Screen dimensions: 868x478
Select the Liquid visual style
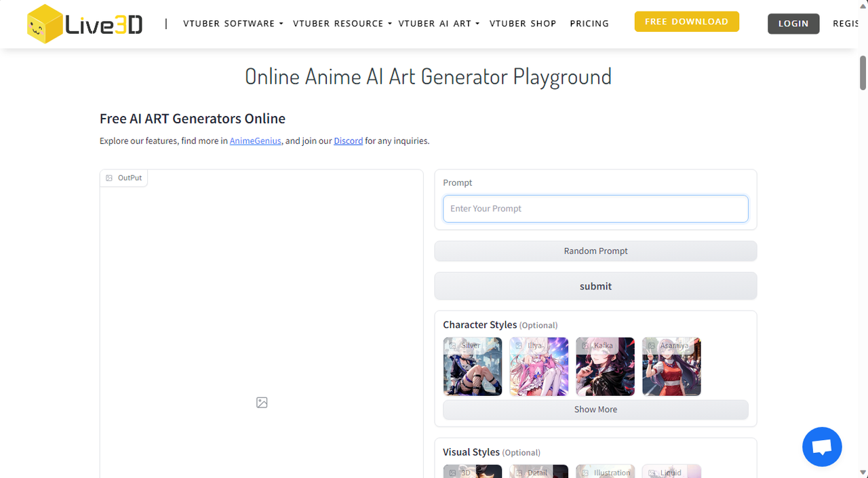pos(672,472)
